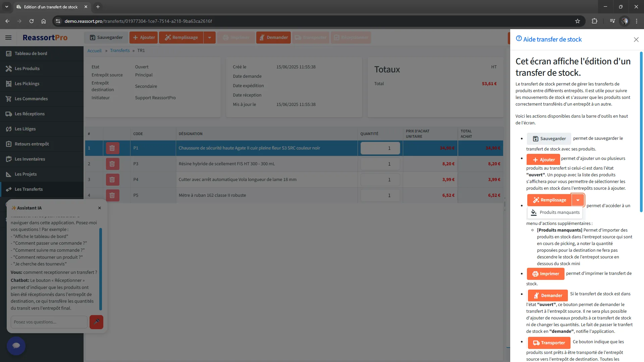Close the Aide transfert de stock panel
644x362 pixels.
coord(636,40)
